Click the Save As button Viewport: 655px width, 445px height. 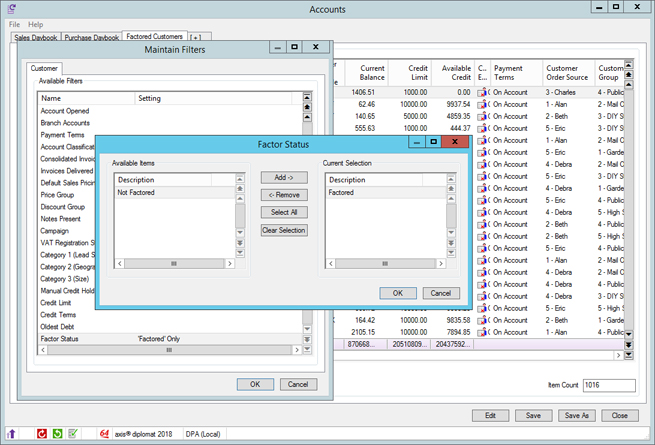coord(576,415)
